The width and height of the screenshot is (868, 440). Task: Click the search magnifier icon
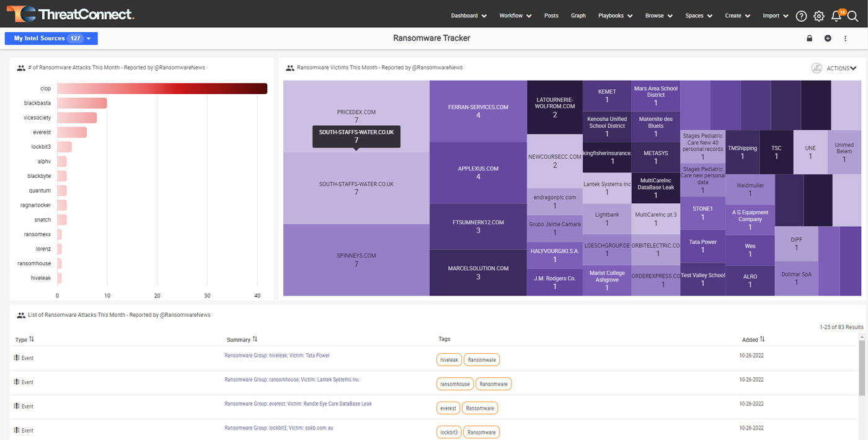point(853,16)
